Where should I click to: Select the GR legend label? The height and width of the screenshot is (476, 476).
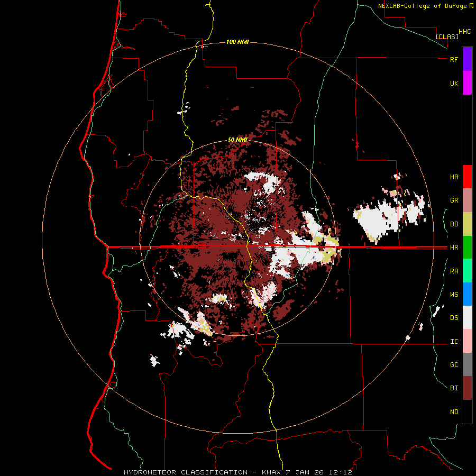(454, 200)
